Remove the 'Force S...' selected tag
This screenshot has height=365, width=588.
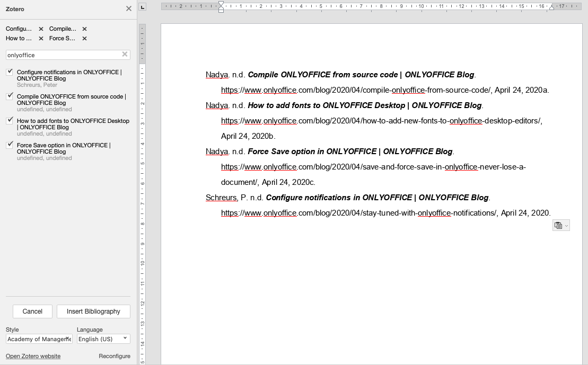click(x=84, y=38)
